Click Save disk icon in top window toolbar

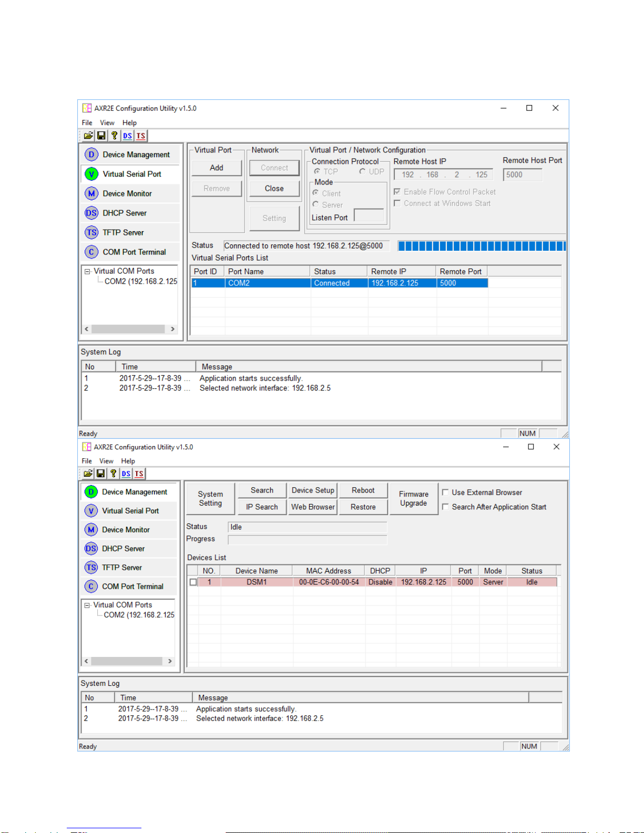pyautogui.click(x=101, y=136)
